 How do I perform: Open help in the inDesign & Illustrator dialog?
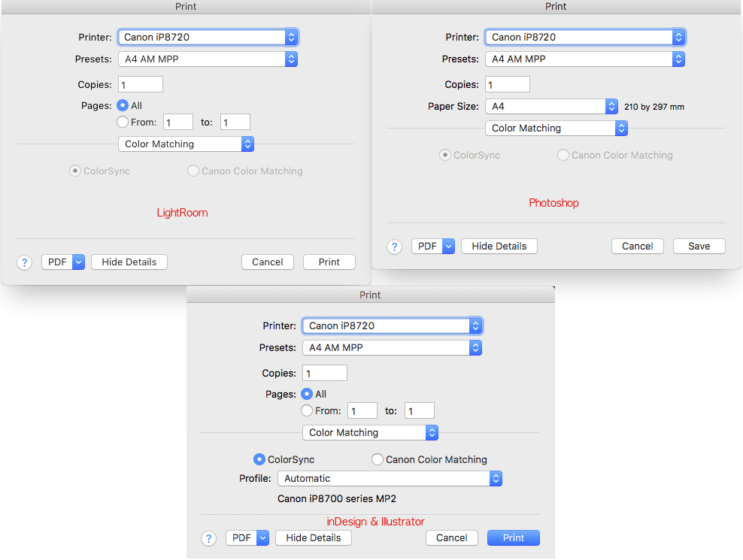click(208, 537)
